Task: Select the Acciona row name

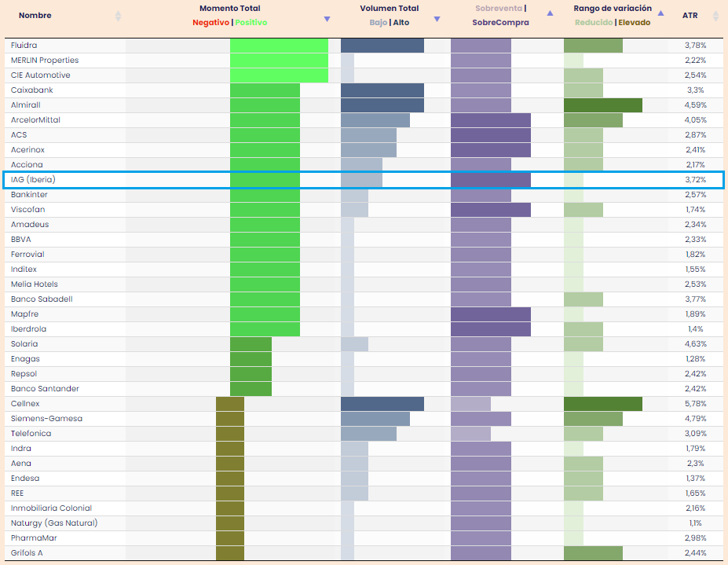Action: tap(27, 164)
